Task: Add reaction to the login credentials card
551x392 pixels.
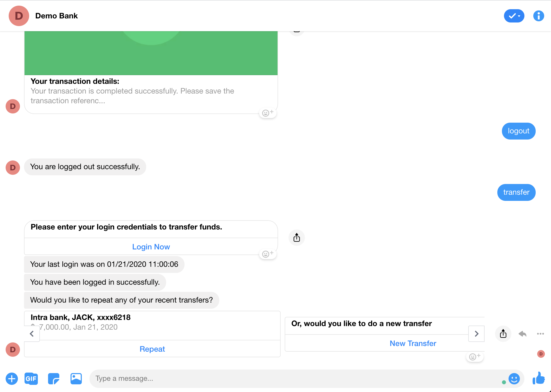Action: [x=268, y=254]
